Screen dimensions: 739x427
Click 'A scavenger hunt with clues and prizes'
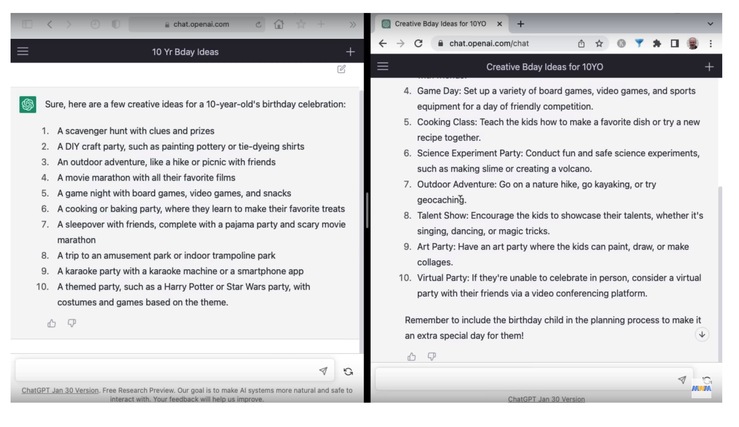[136, 131]
